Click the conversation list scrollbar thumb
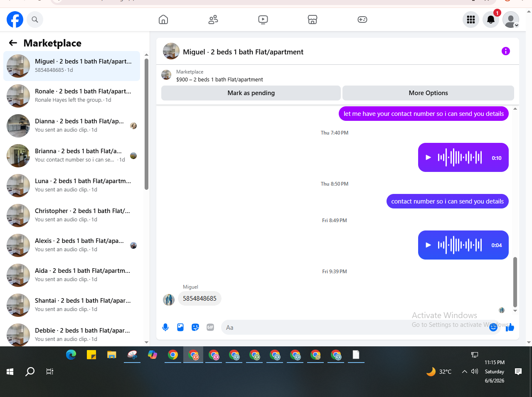Image resolution: width=532 pixels, height=397 pixels. pyautogui.click(x=146, y=124)
